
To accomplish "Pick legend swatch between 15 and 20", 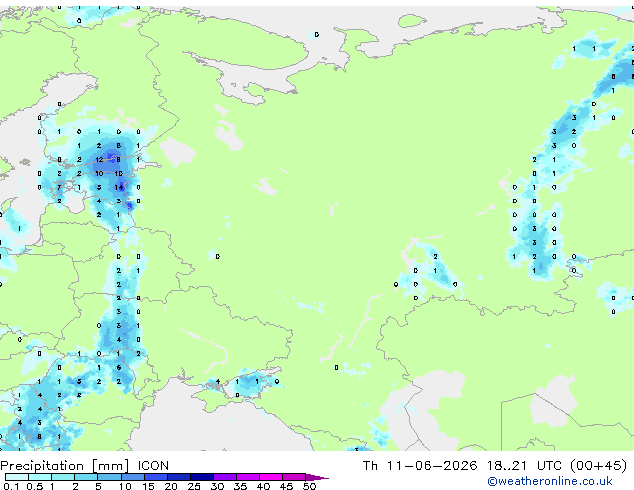I will [x=156, y=477].
